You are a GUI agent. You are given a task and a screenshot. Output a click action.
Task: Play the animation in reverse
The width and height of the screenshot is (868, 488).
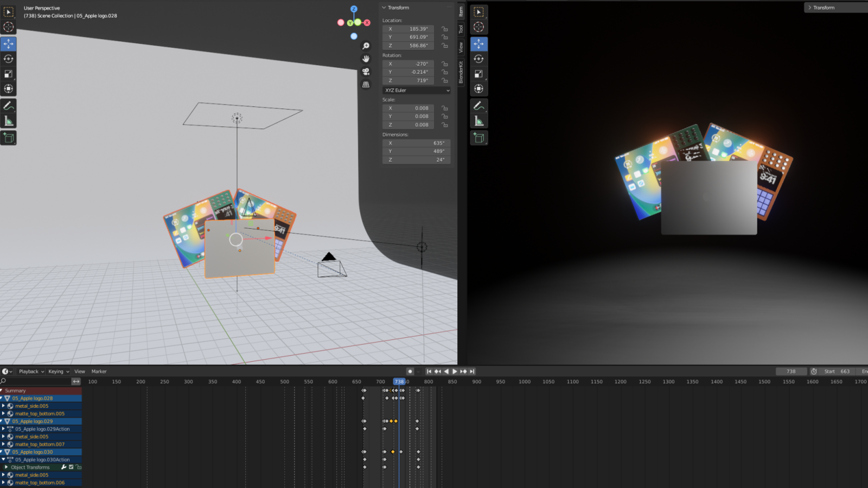pyautogui.click(x=446, y=371)
